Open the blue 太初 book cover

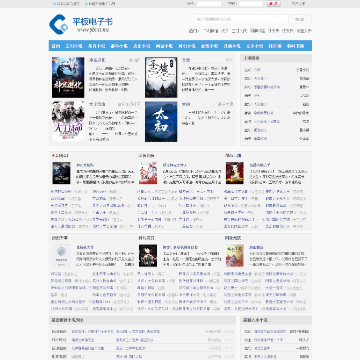pyautogui.click(x=161, y=122)
